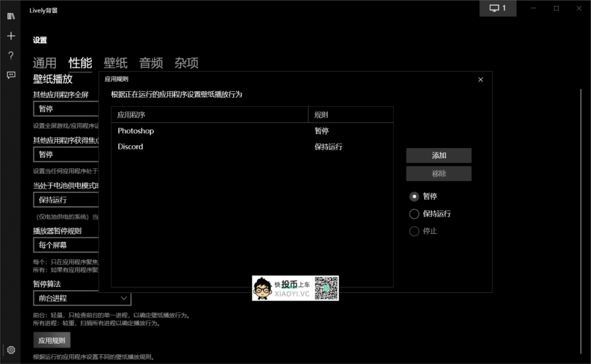This screenshot has height=364, width=591.
Task: Maximize the Lively window
Action: point(557,8)
